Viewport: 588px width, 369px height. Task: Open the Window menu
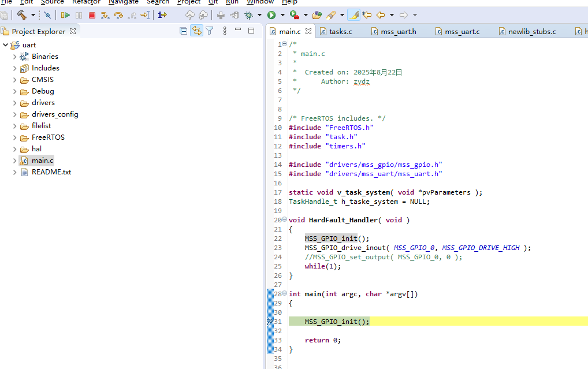pos(260,2)
